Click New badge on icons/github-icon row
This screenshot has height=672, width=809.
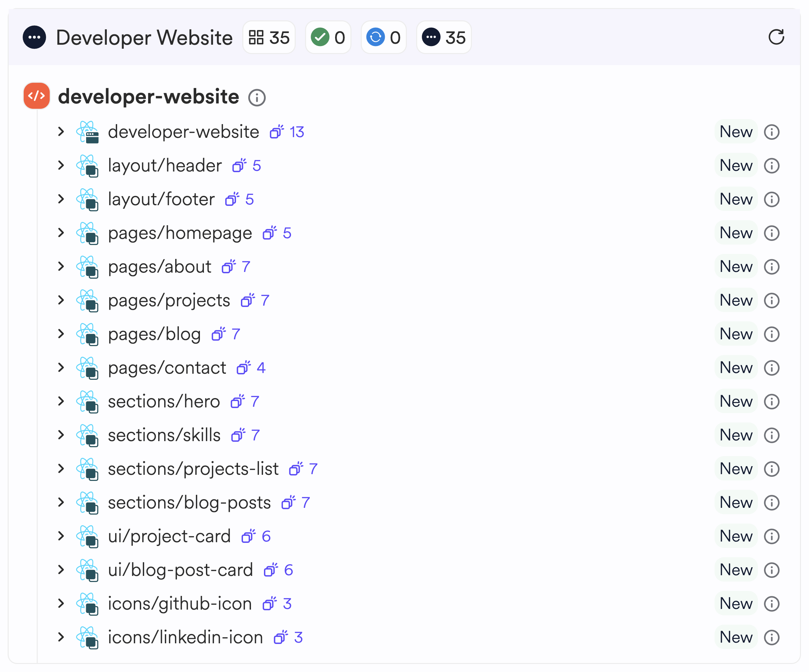pos(736,604)
